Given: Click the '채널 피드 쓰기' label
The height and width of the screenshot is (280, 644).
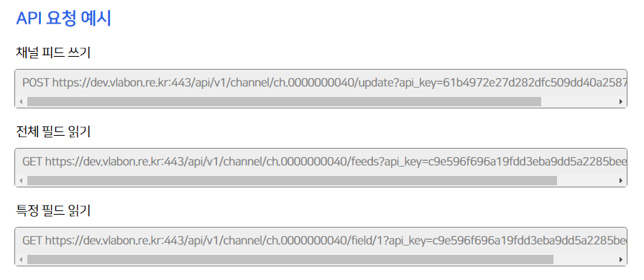Looking at the screenshot, I should point(53,52).
